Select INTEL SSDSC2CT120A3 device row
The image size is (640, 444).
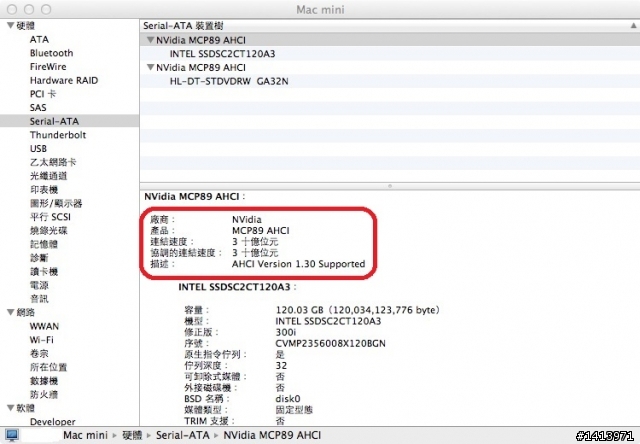click(390, 54)
